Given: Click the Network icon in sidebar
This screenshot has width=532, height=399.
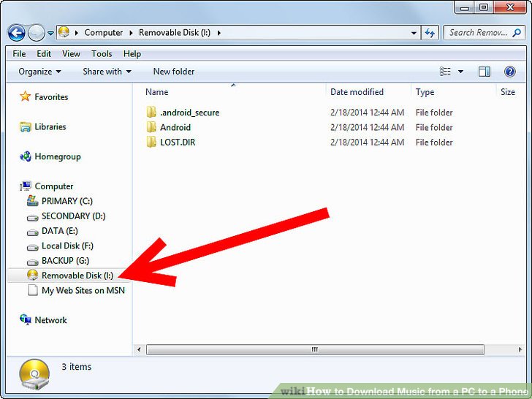Looking at the screenshot, I should coord(26,319).
